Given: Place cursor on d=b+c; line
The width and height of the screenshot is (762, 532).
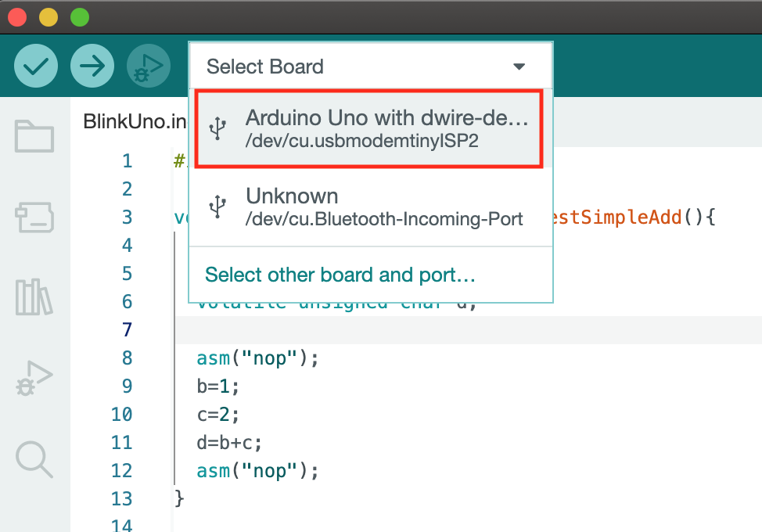Looking at the screenshot, I should click(229, 443).
